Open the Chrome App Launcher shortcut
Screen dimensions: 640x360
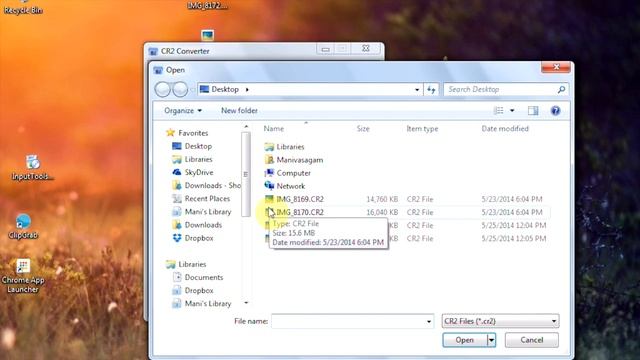(23, 276)
